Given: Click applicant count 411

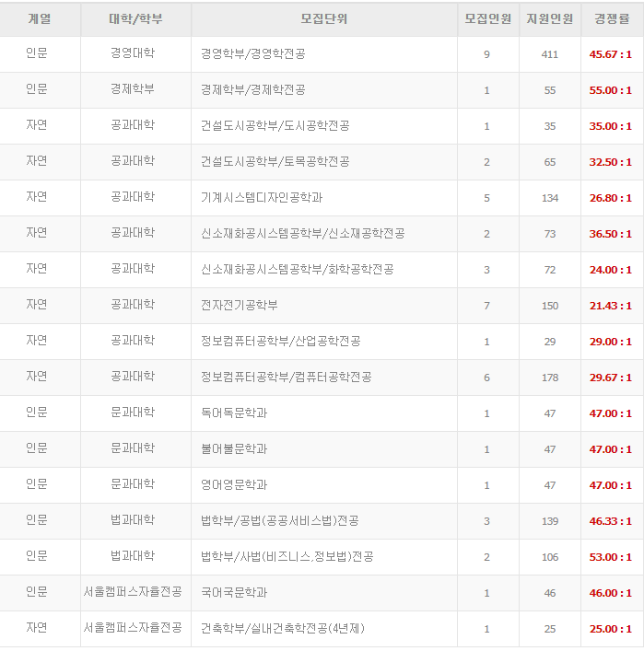Looking at the screenshot, I should point(550,54).
